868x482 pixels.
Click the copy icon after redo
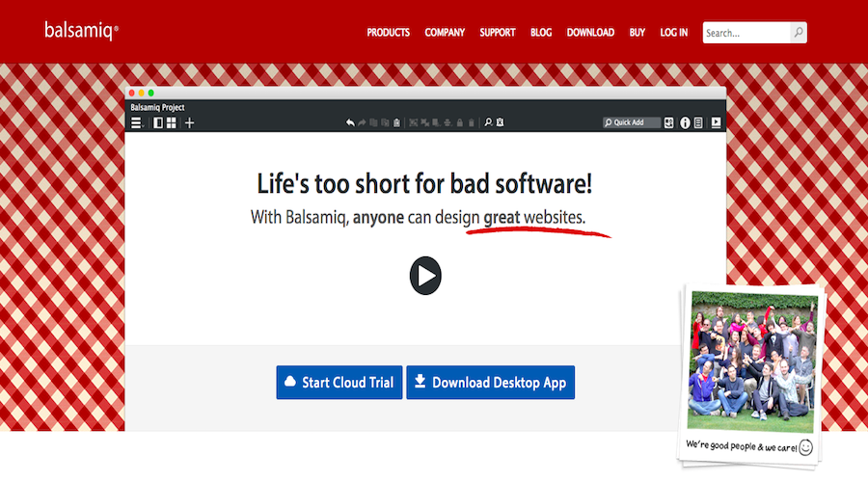(373, 122)
